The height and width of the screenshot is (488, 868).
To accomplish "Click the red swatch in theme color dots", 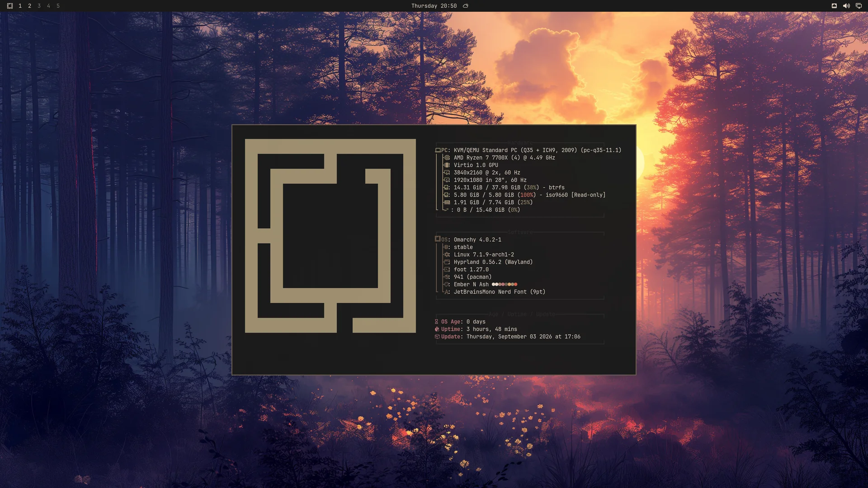I will click(516, 285).
